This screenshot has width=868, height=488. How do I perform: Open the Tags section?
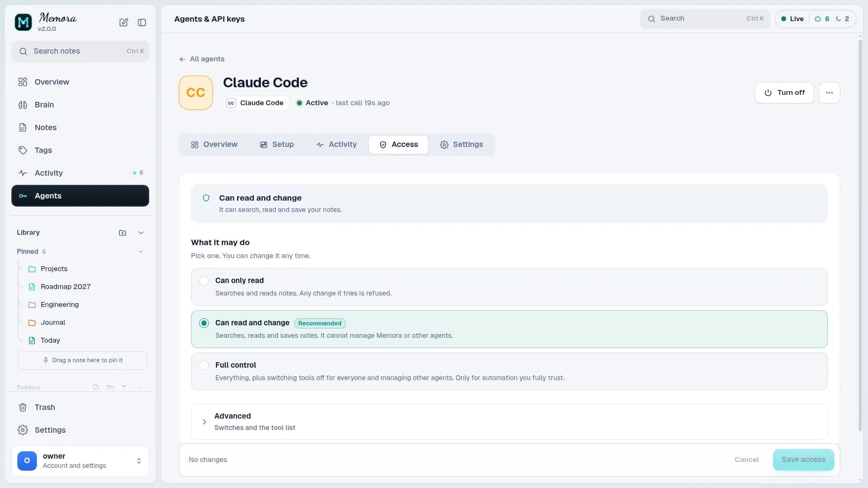pyautogui.click(x=80, y=150)
